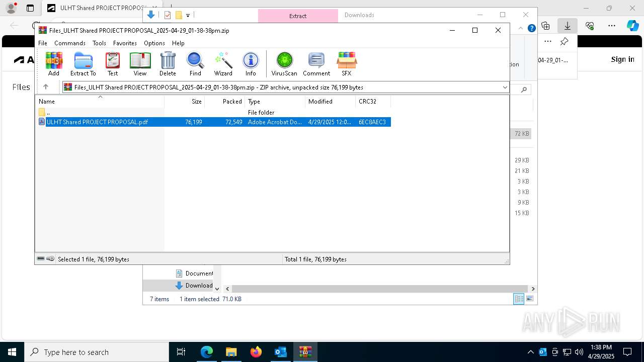Click the Properties checkmark icon in Explorer title bar
644x362 pixels.
pyautogui.click(x=168, y=15)
